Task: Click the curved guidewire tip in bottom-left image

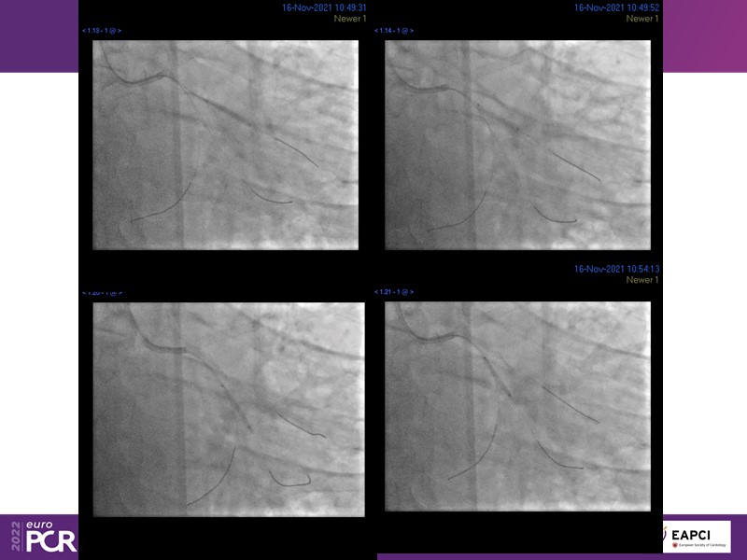Action: coord(289,481)
